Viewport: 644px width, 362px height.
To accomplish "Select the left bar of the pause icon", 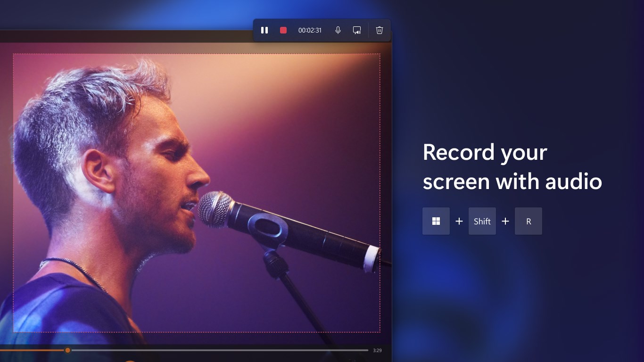I will [263, 30].
